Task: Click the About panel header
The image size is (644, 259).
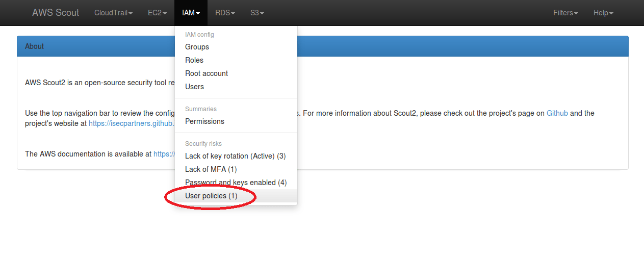Action: tap(322, 46)
